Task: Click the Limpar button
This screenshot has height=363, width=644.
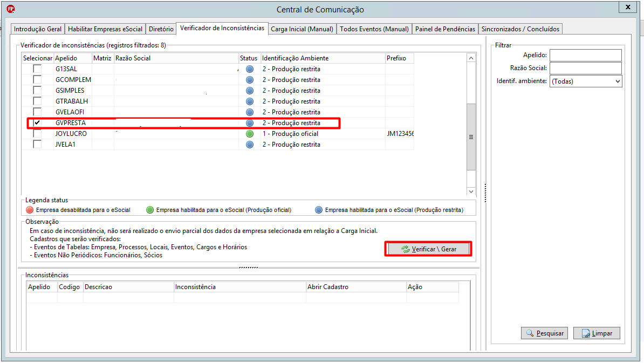Action: tap(597, 333)
